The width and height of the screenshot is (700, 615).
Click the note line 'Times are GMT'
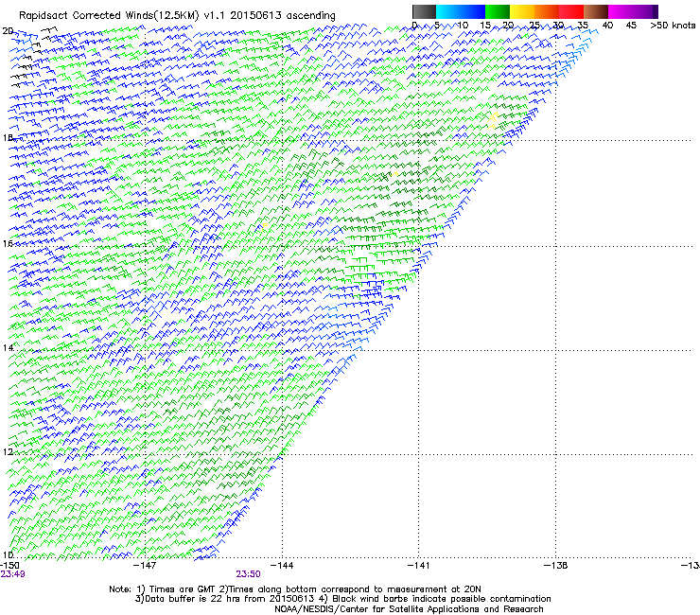click(183, 589)
